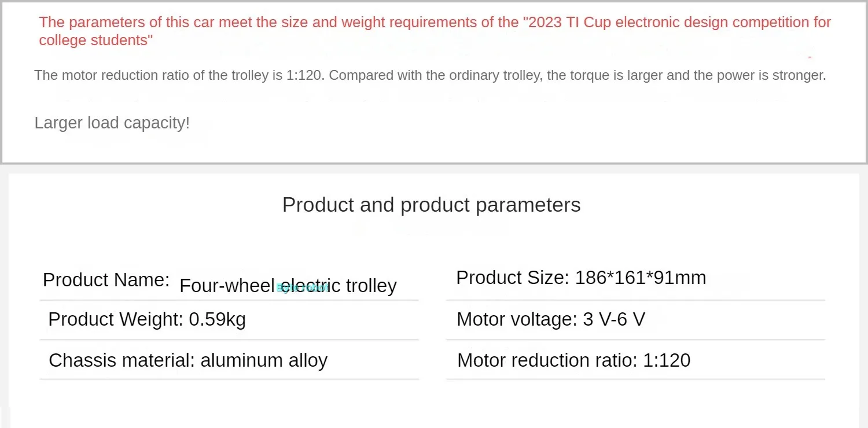Select "1:120" value in the parameters table
868x428 pixels.
click(x=667, y=360)
